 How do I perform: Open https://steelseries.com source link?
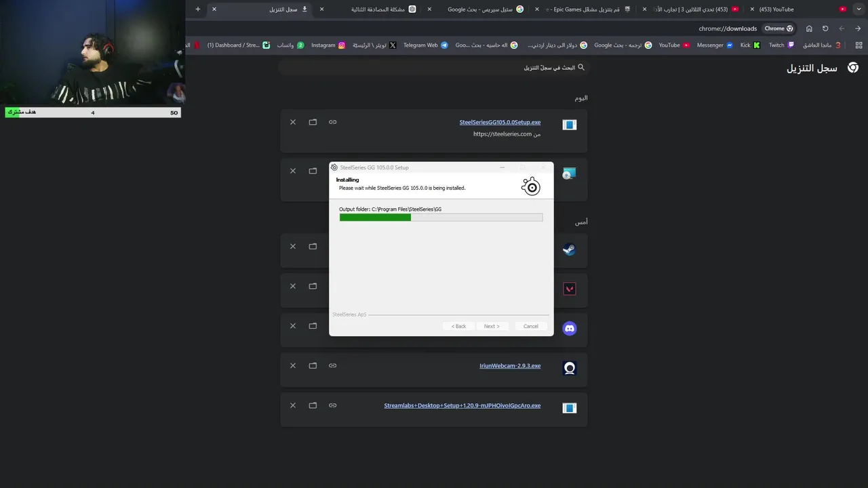coord(502,134)
